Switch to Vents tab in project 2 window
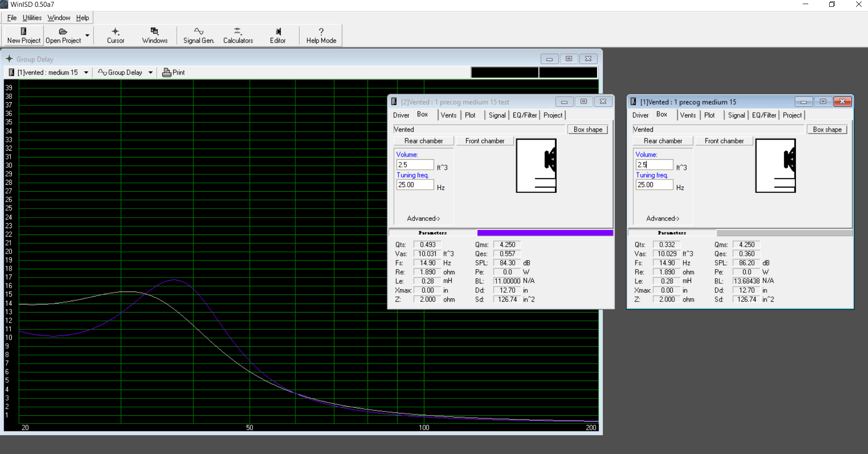868x454 pixels. pos(449,115)
